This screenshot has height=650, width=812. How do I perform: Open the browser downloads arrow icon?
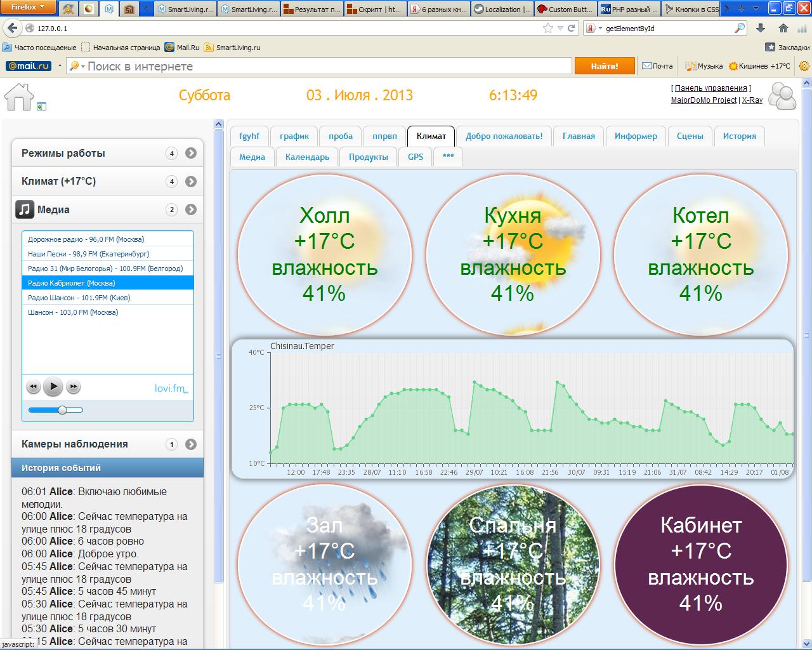(x=761, y=29)
